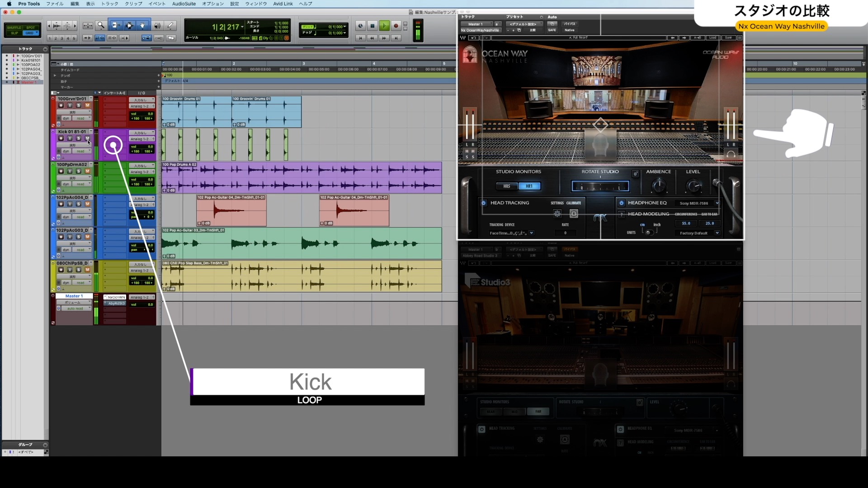Open the plugin preset default-settings dropdown
868x488 pixels.
524,24
